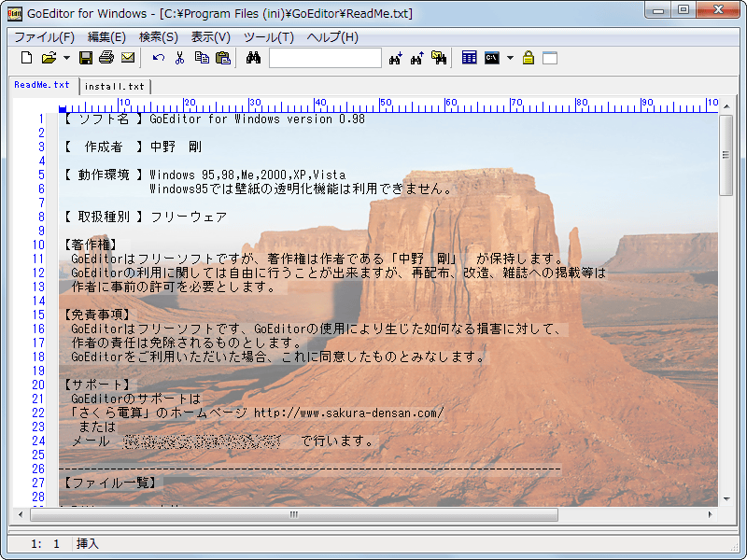Click 挿入 insert mode in status bar
Viewport: 747px width, 560px height.
[x=87, y=543]
